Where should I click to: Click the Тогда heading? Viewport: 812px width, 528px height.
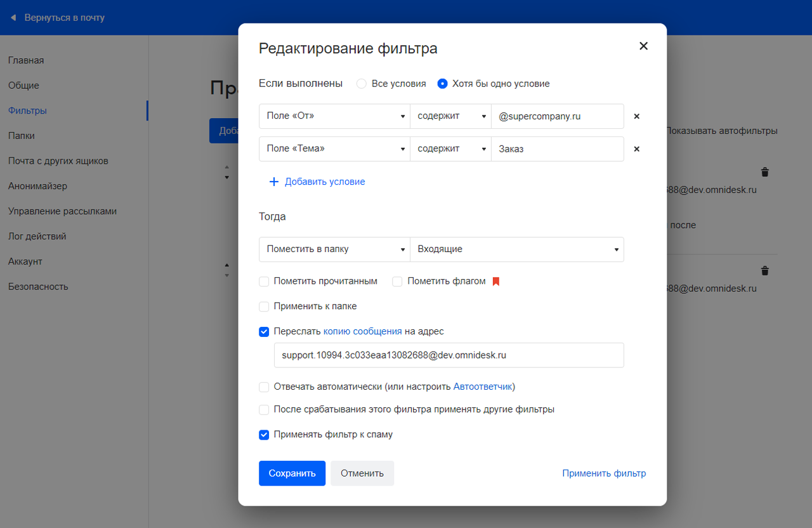[x=272, y=216]
